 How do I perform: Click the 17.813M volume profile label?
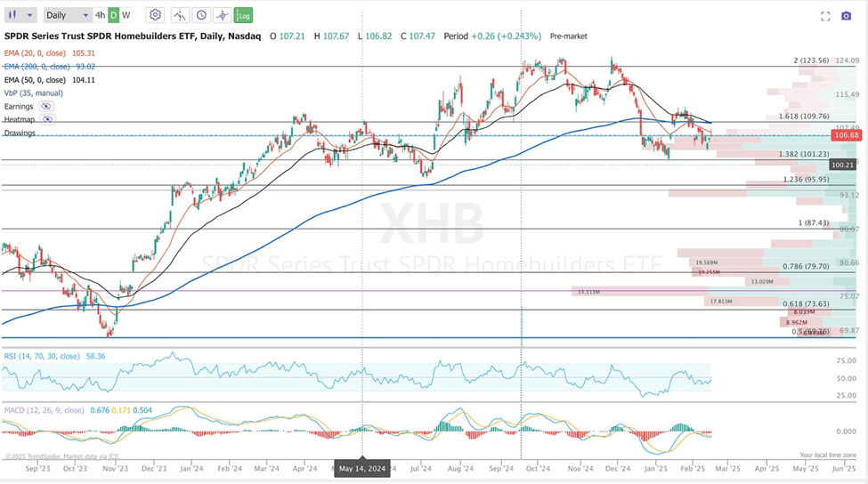click(x=721, y=302)
